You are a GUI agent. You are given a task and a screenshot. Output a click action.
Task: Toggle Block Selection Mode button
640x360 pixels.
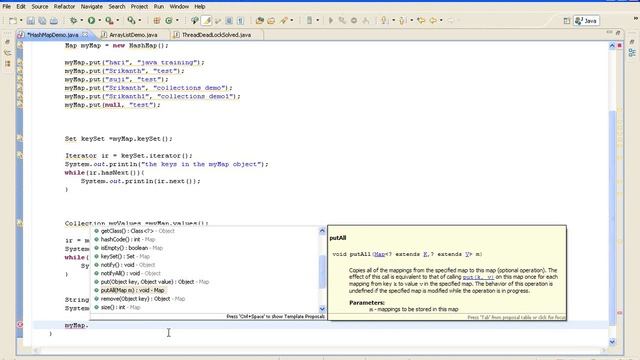click(x=229, y=20)
